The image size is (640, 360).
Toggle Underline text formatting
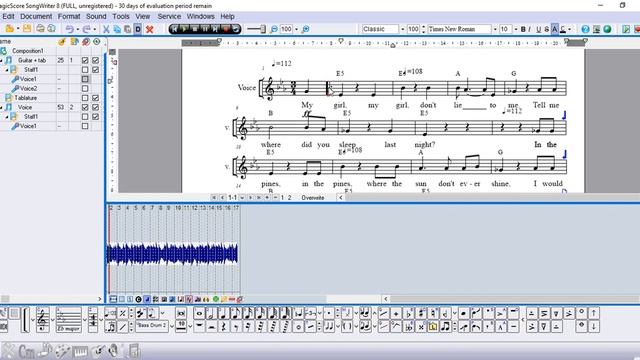[x=538, y=29]
